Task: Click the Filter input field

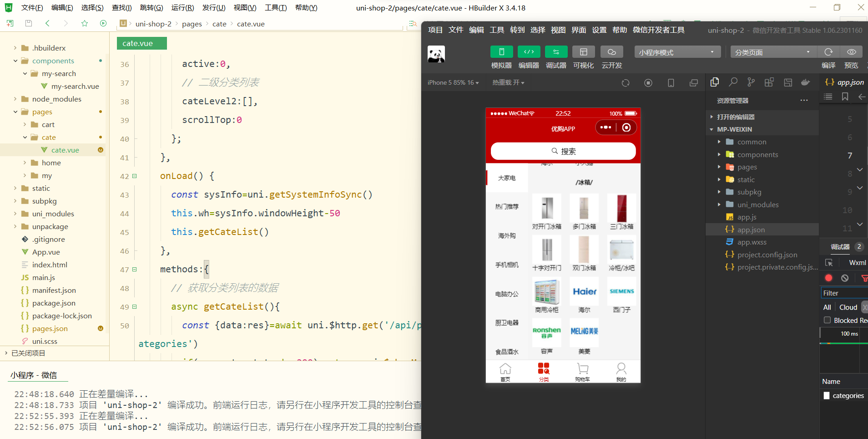Action: (x=843, y=293)
